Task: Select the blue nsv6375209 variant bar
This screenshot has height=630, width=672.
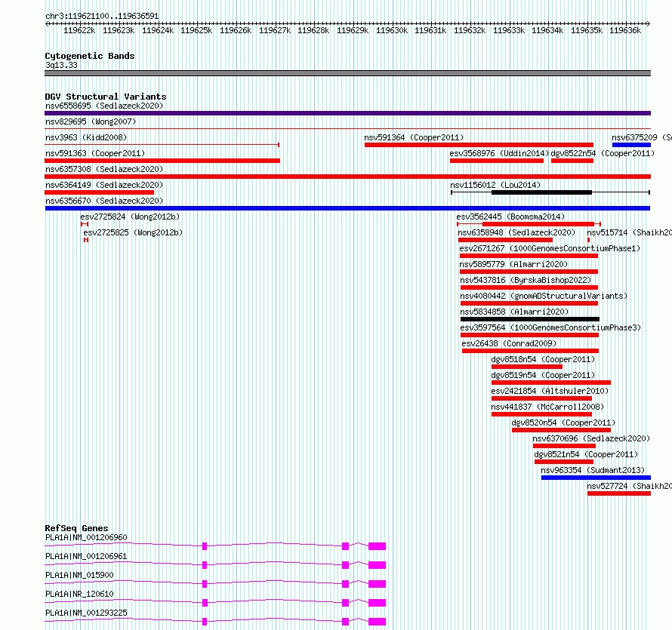Action: (x=631, y=145)
